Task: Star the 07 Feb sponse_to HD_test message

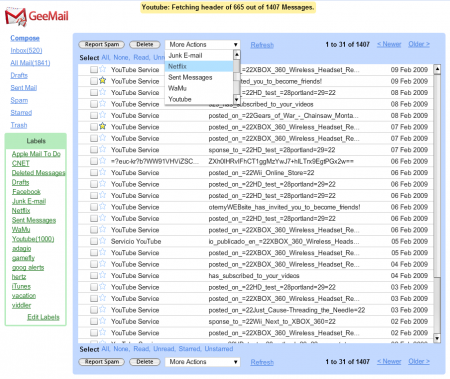Action: click(x=103, y=149)
